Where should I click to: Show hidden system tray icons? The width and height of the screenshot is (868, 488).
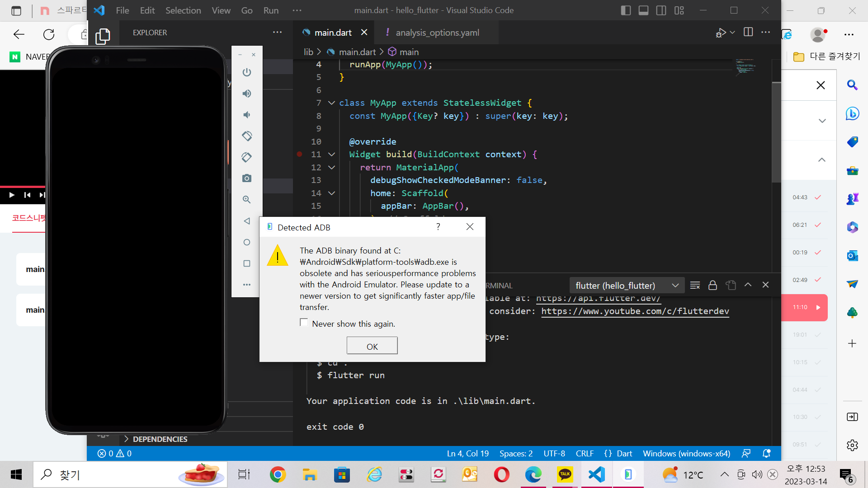point(724,474)
